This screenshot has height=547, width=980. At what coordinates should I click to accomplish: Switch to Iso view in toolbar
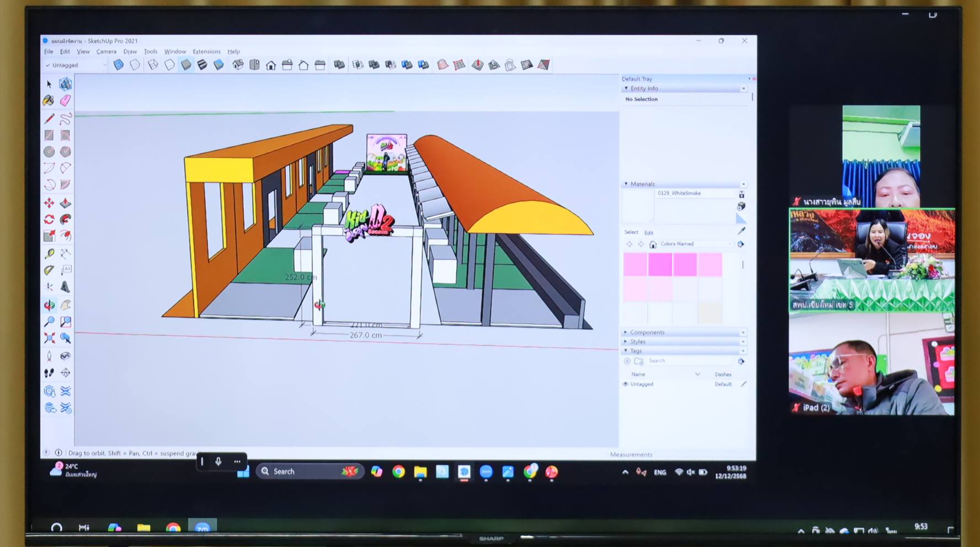(238, 65)
